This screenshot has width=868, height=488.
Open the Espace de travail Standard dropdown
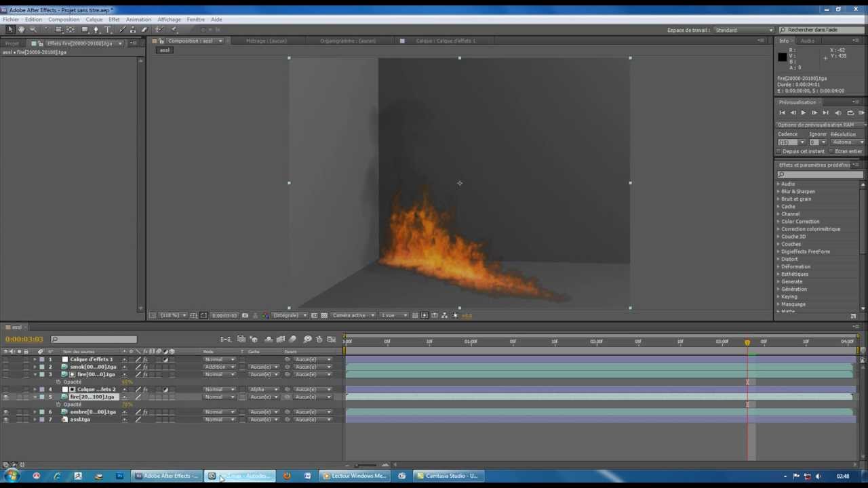(743, 30)
